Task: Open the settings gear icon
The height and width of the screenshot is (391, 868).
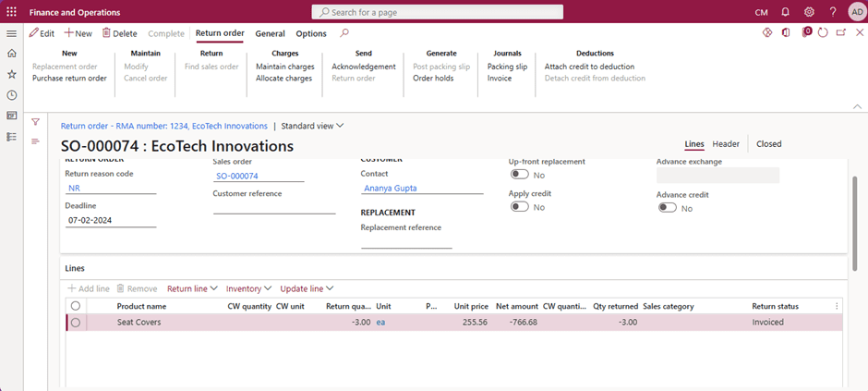Action: tap(809, 12)
